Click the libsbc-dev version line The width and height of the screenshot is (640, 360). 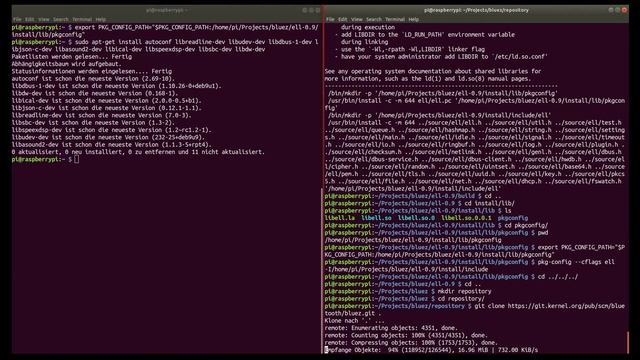(x=93, y=122)
